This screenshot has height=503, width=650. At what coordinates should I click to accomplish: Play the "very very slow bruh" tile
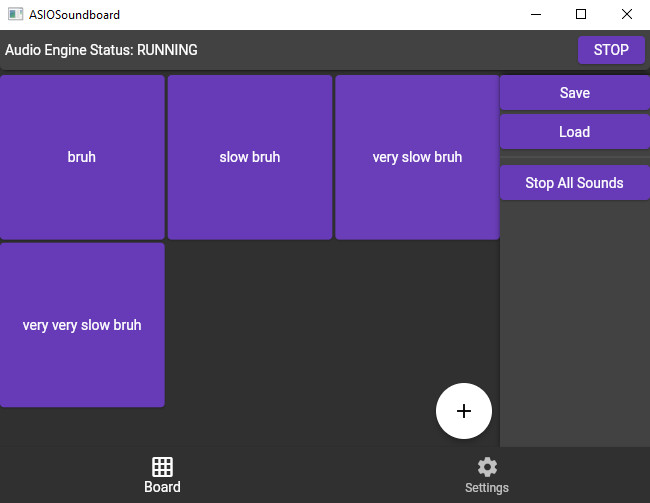pos(82,325)
